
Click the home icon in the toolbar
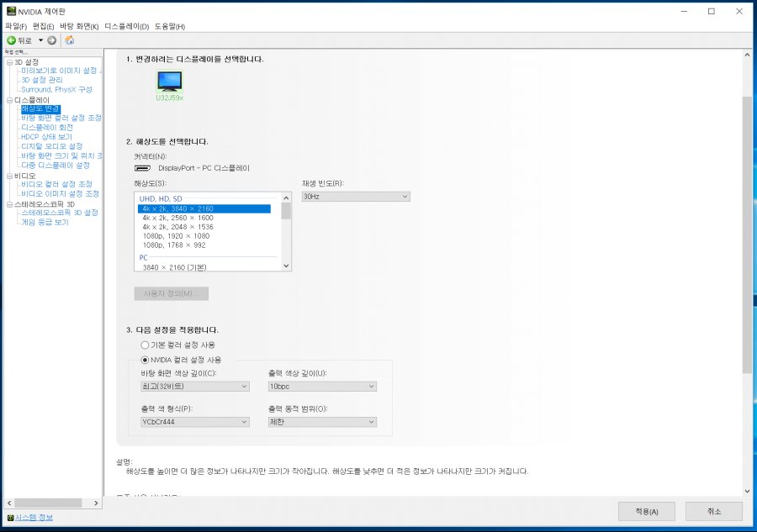pyautogui.click(x=69, y=39)
